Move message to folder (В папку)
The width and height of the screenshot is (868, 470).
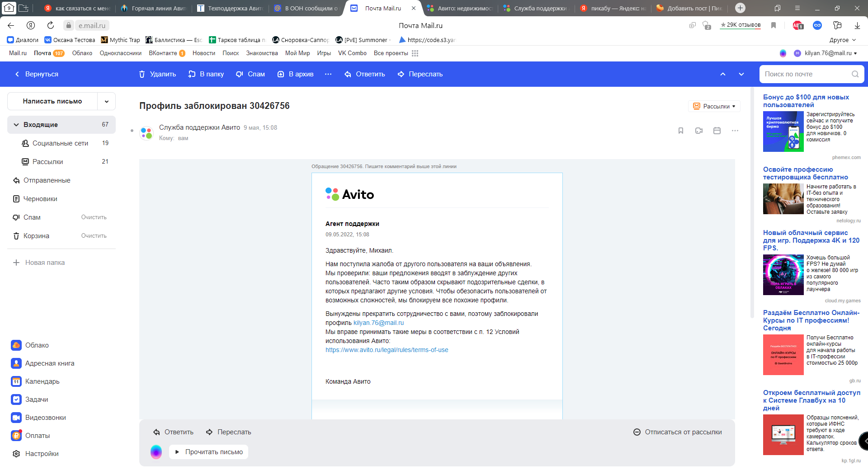pos(206,74)
